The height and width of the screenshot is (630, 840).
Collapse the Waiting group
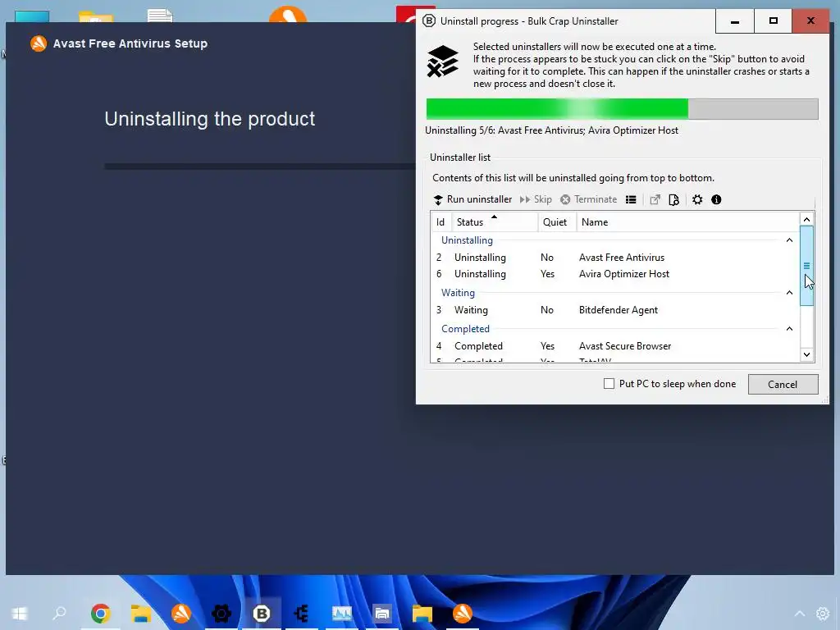pos(789,293)
